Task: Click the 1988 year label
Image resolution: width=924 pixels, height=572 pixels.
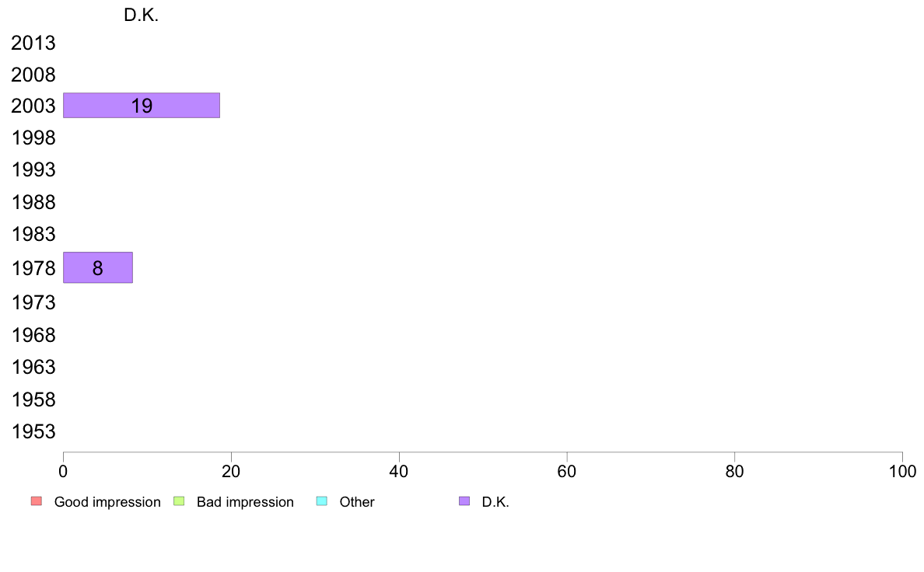Action: tap(33, 202)
